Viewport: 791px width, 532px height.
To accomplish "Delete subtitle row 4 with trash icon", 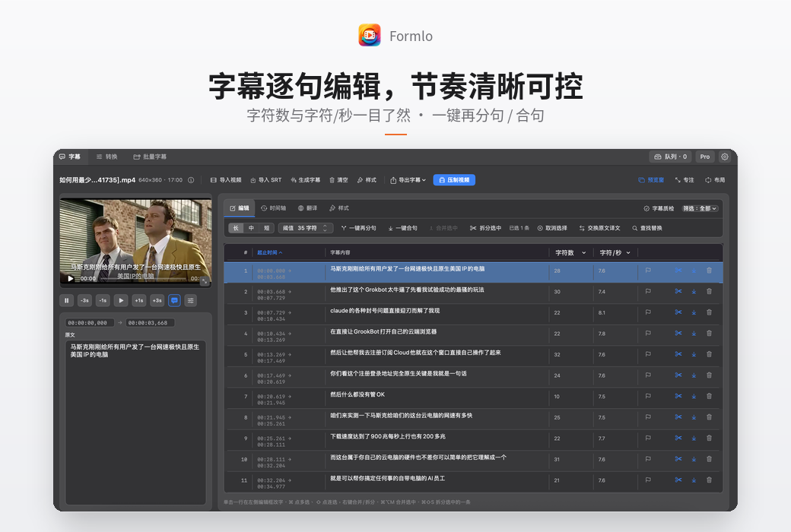I will (709, 334).
